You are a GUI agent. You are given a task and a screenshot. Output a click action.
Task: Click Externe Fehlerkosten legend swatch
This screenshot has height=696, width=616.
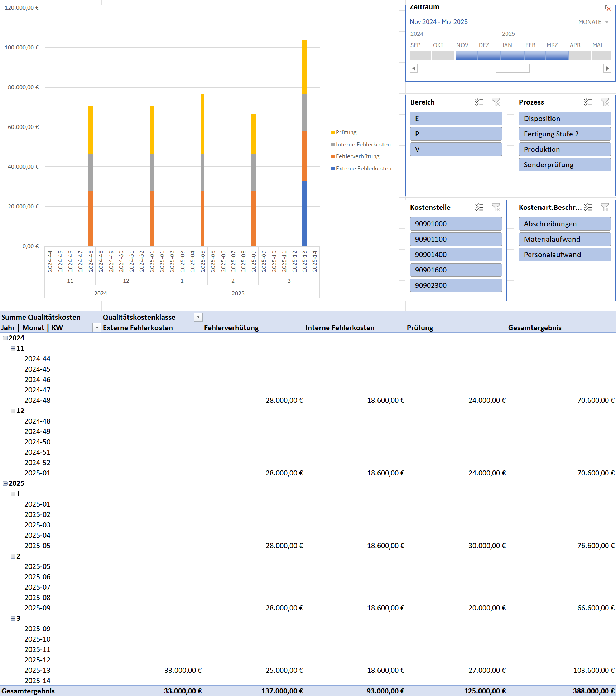tap(333, 169)
